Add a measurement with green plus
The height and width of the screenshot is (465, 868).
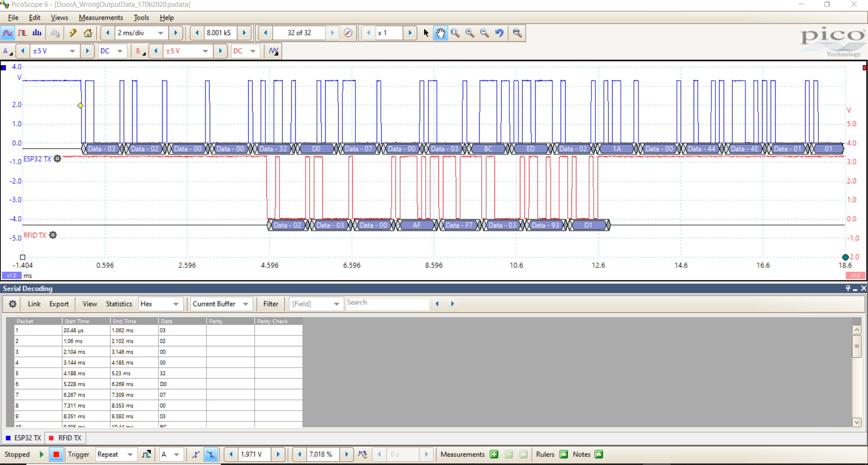click(x=494, y=454)
